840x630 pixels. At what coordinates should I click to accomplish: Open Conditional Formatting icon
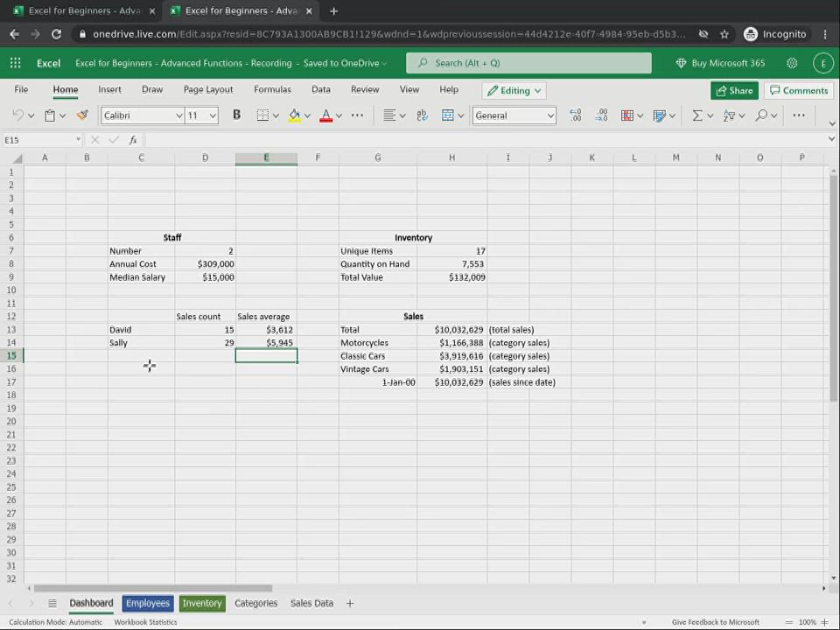tap(626, 115)
